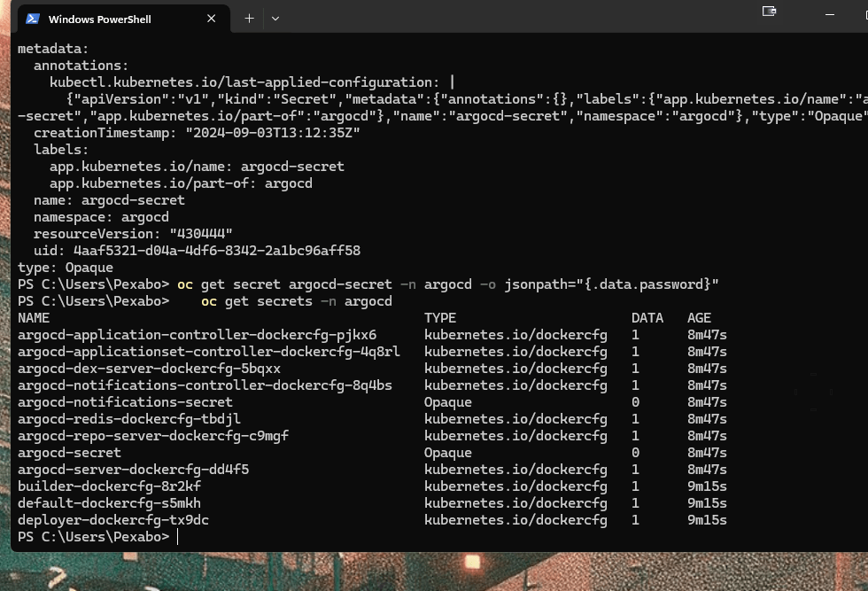The height and width of the screenshot is (591, 868).
Task: Click the final PS C:\Users\Pexabo> prompt
Action: point(94,537)
